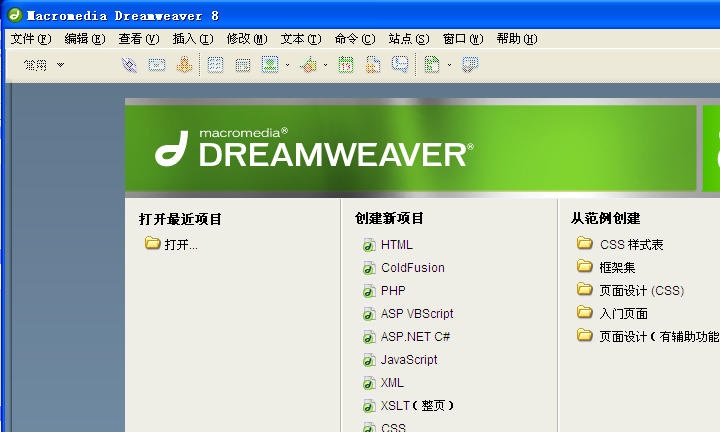Click the Templates insert icon

pos(432,65)
